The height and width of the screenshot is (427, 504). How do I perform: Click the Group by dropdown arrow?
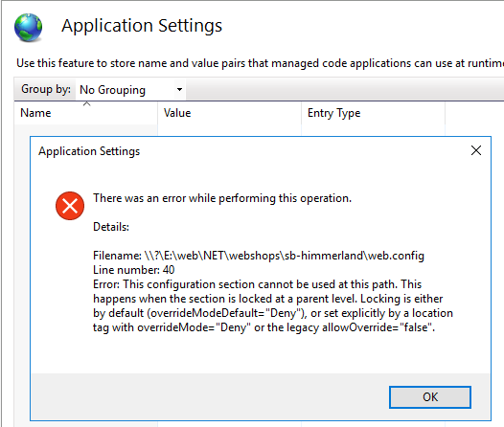coord(180,90)
